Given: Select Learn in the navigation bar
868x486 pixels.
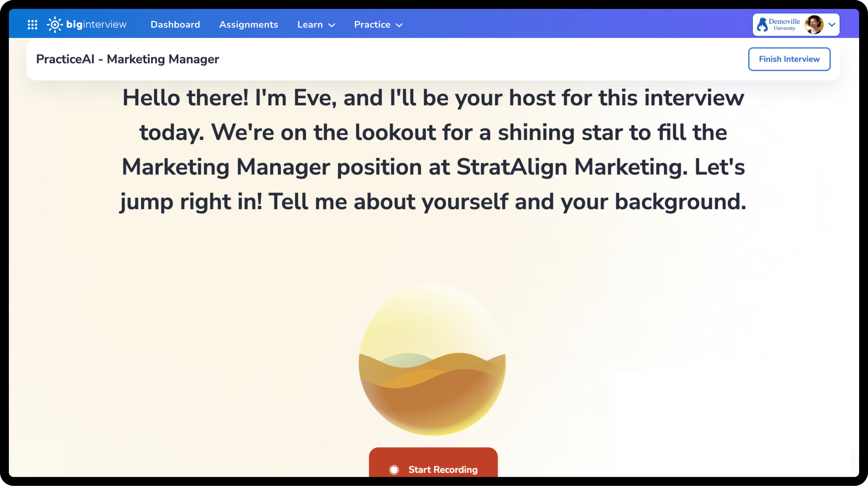Looking at the screenshot, I should 310,24.
